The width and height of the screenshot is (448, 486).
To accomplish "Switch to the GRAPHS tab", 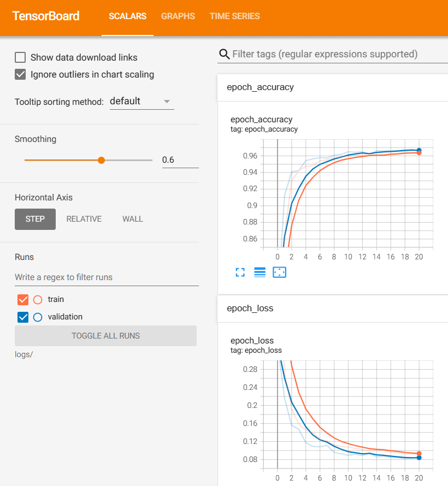I will click(x=178, y=16).
